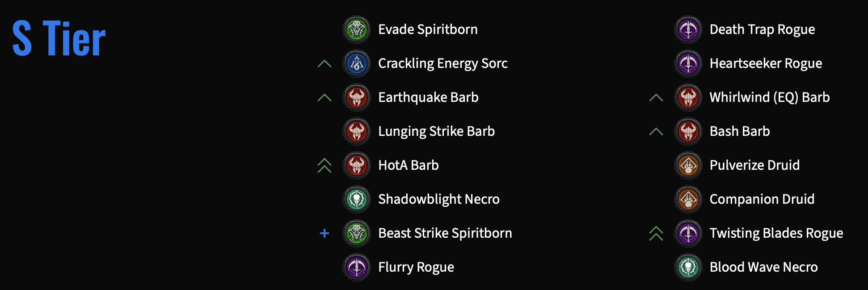Select the Twisting Blades Rogue build name
Image resolution: width=868 pixels, height=290 pixels.
click(x=776, y=233)
